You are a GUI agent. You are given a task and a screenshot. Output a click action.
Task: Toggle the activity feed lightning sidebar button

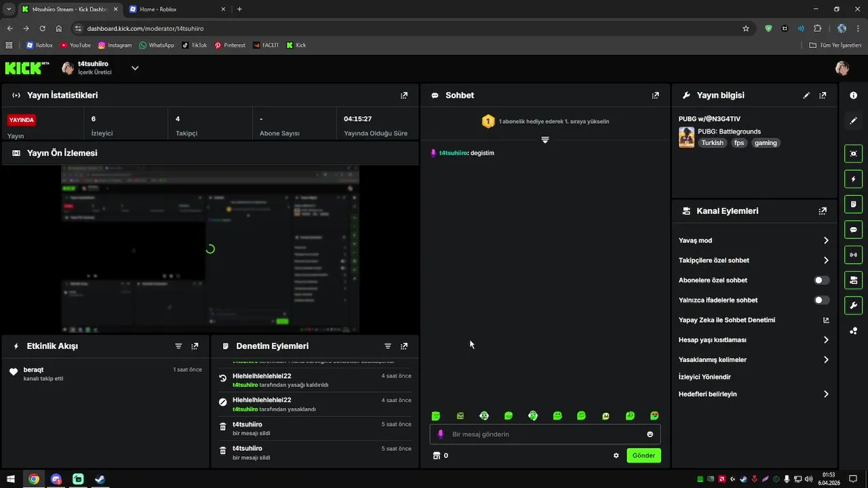853,179
